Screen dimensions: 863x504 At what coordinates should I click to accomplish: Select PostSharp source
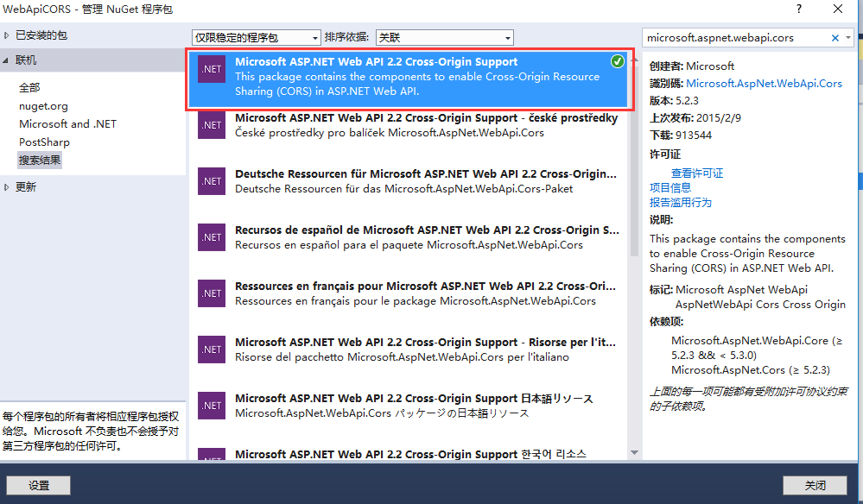click(x=44, y=142)
